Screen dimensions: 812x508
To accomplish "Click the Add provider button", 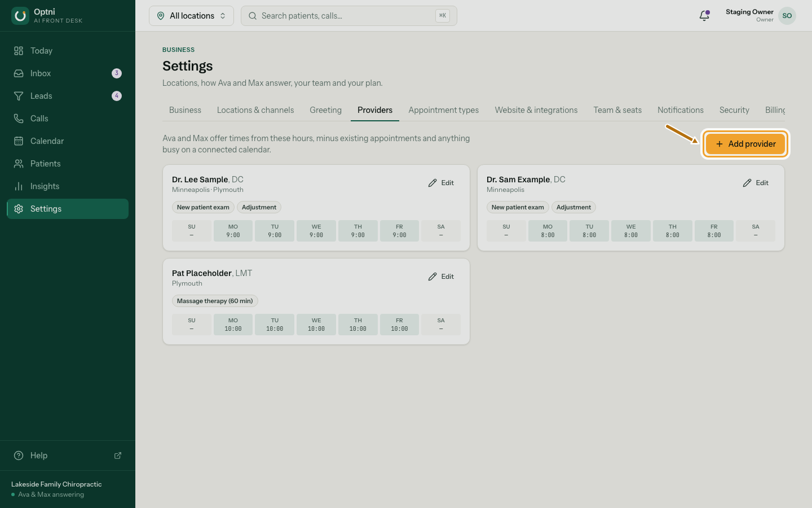I will pos(745,144).
